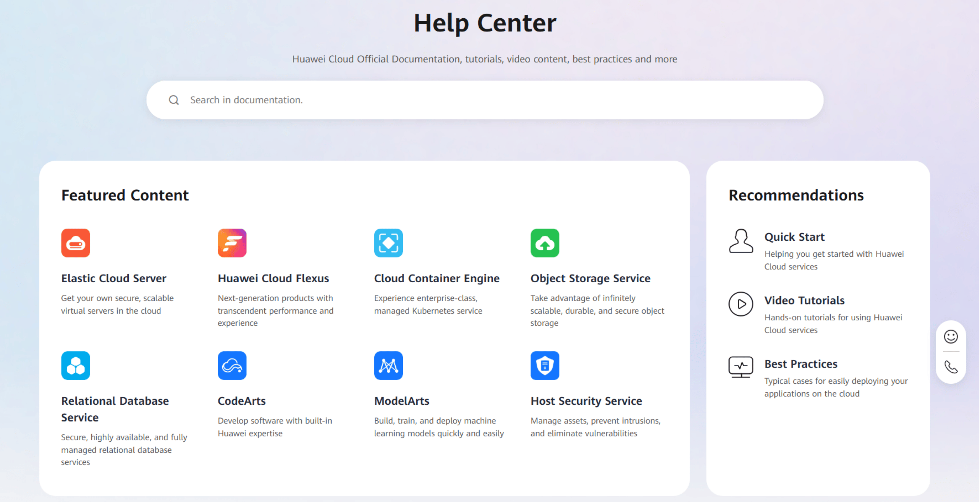The width and height of the screenshot is (980, 502).
Task: Click 'Take advantage of infinitely scalable' description
Action: tap(597, 310)
